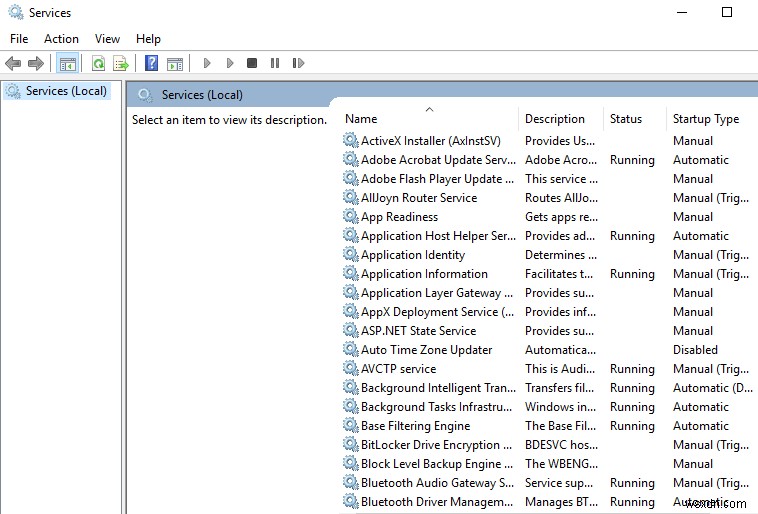Image resolution: width=758 pixels, height=514 pixels.
Task: Click gear icon beside Auto Time Zone Updater
Action: click(x=350, y=349)
